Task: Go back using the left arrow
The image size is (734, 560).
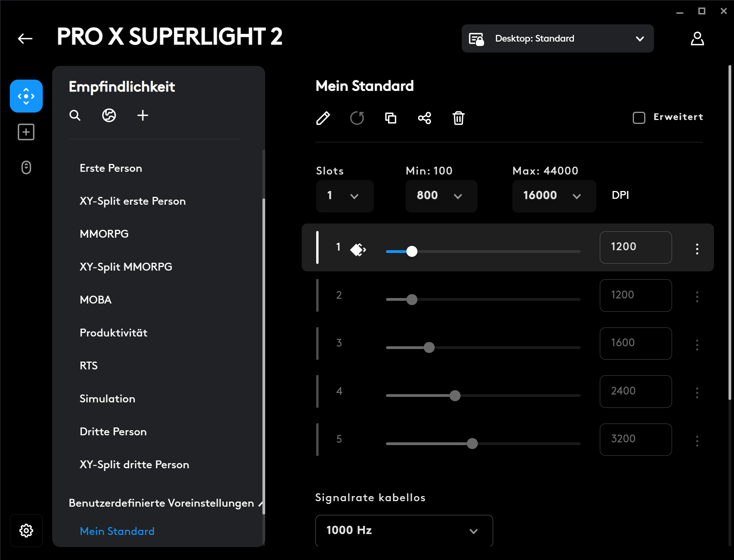Action: pos(25,38)
